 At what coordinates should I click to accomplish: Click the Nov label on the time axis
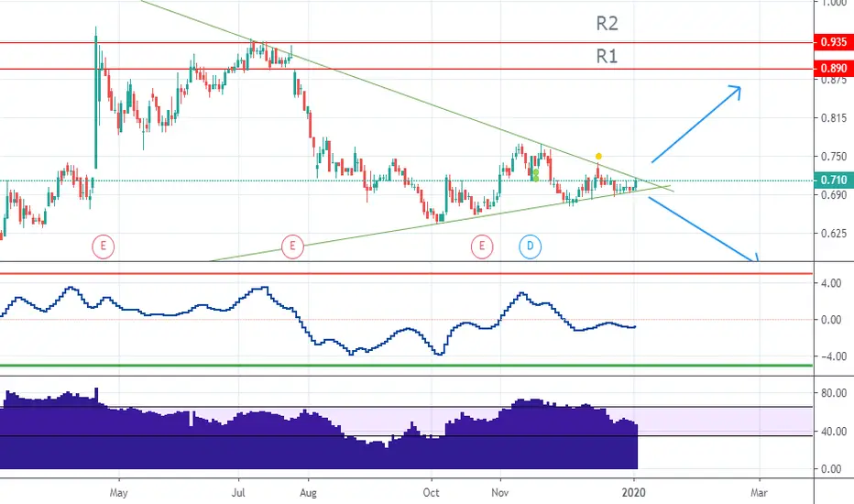click(x=500, y=493)
